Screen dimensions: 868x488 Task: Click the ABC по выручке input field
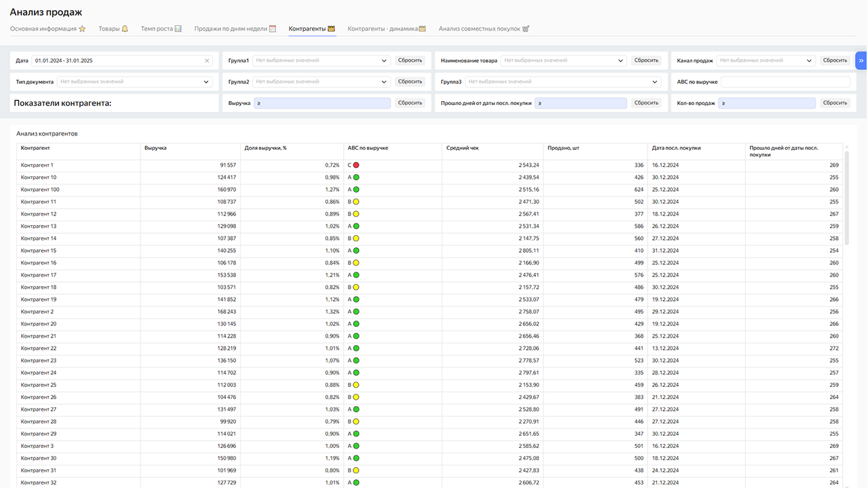click(785, 82)
